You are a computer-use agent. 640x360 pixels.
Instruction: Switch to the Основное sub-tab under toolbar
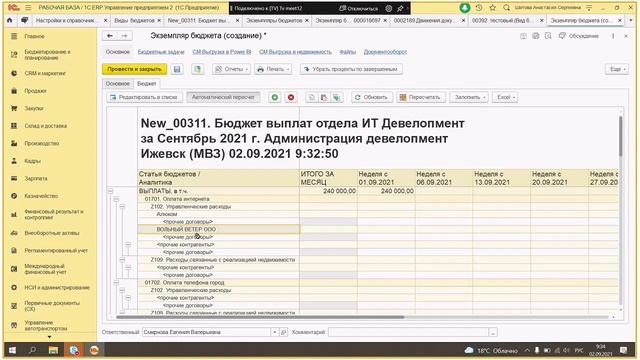(x=118, y=84)
